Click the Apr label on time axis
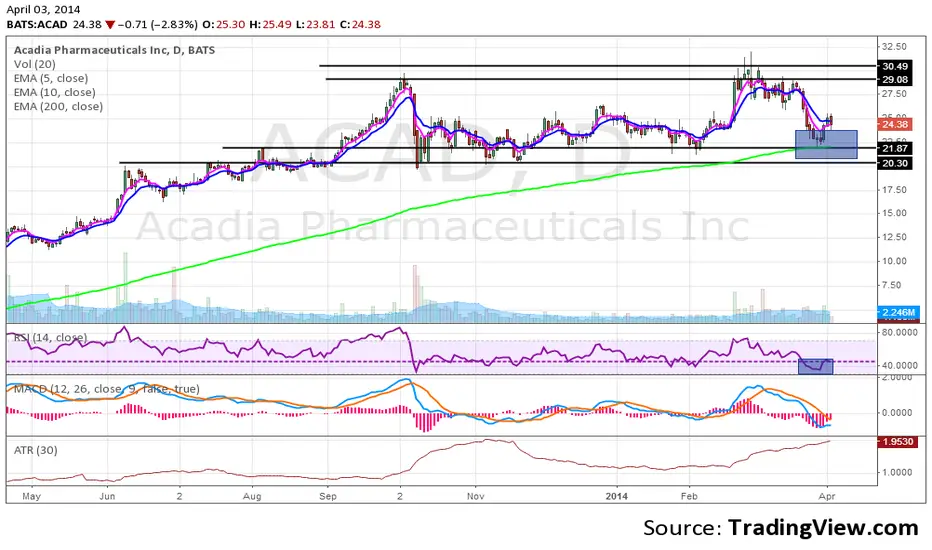The width and height of the screenshot is (932, 550). 827,496
